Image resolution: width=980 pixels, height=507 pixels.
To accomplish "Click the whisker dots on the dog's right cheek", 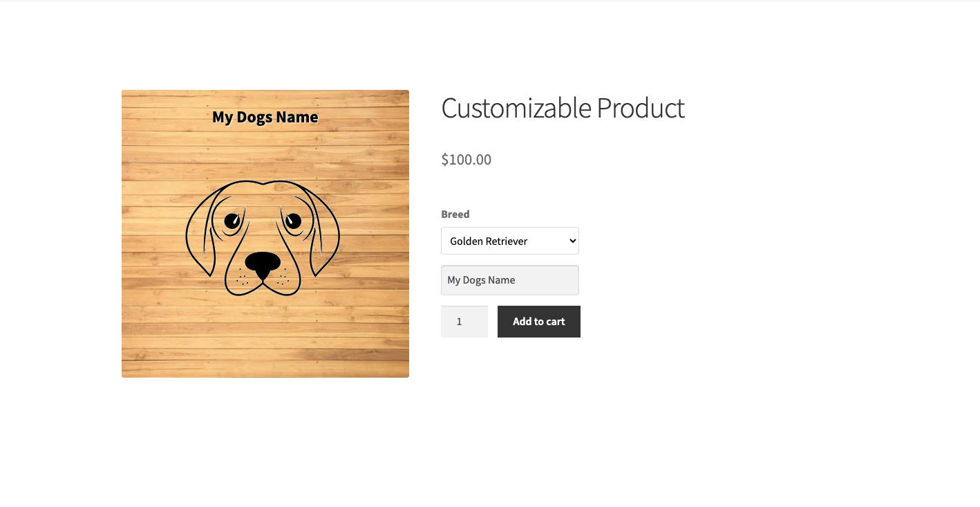I will point(283,277).
